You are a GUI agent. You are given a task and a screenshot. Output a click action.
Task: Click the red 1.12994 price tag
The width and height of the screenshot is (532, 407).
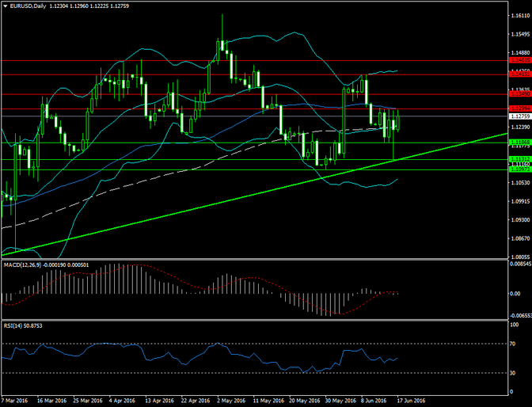[518, 108]
